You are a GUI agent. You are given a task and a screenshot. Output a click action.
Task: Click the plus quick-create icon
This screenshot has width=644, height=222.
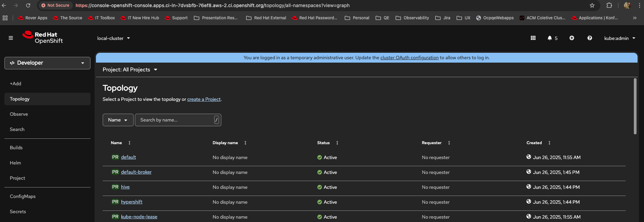coord(571,38)
